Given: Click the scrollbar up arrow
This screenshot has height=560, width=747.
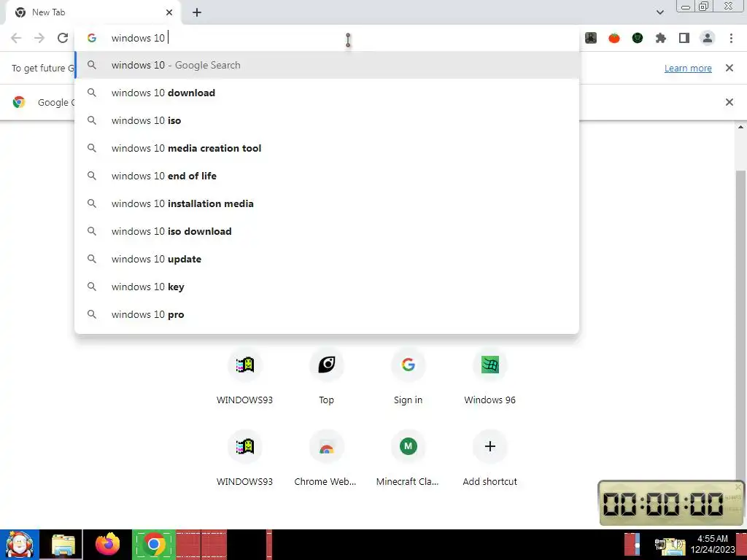Looking at the screenshot, I should pos(740,127).
